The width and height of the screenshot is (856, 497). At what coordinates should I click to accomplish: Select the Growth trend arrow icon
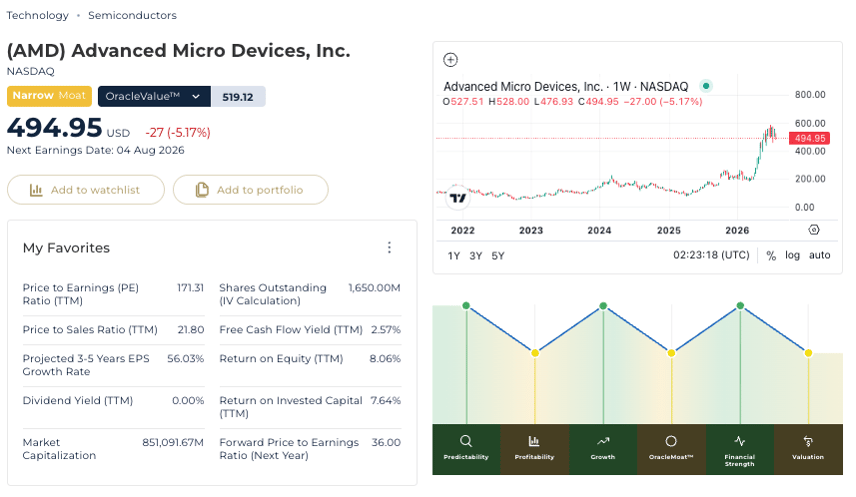point(603,441)
